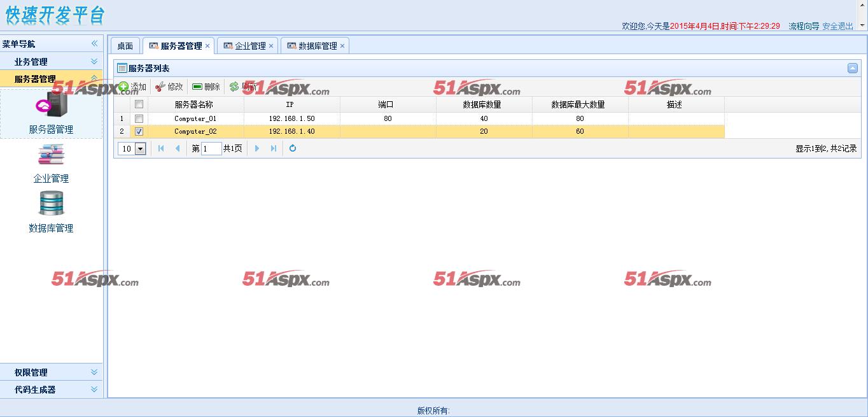Toggle the select-all checkbox in the table header
868x417 pixels.
139,104
